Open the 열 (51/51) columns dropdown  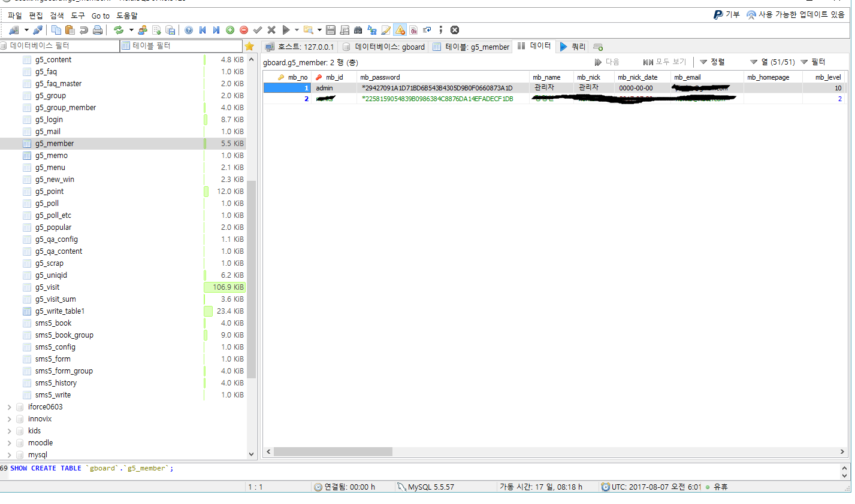click(x=772, y=62)
